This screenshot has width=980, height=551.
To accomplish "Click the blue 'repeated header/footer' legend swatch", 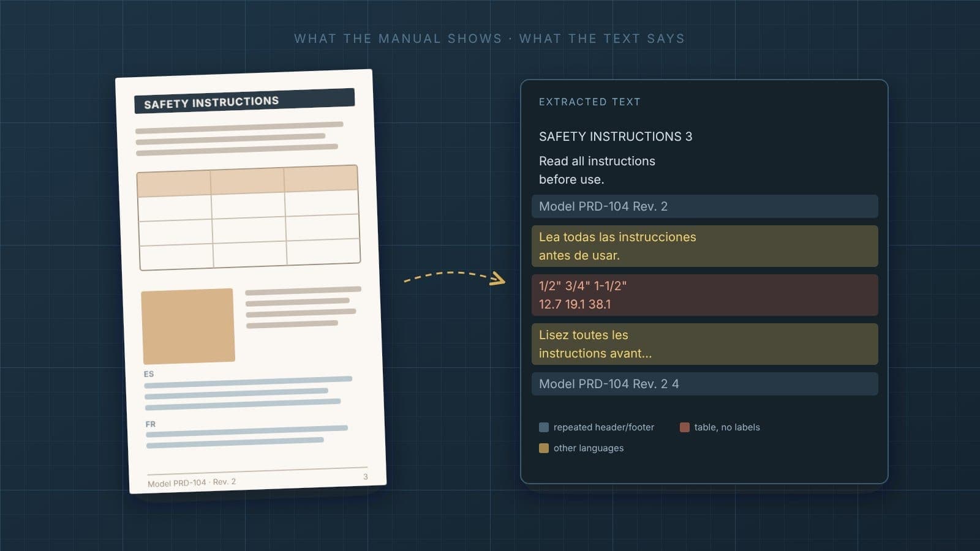I will (x=544, y=427).
